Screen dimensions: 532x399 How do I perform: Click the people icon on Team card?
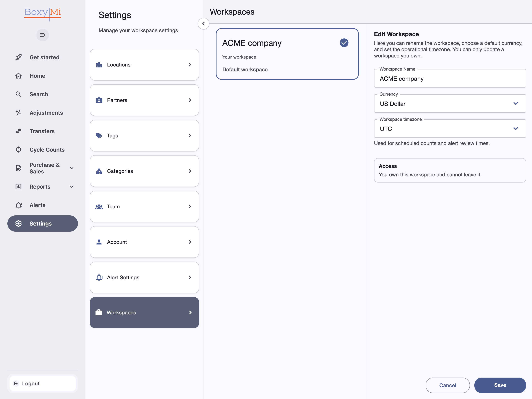[99, 207]
